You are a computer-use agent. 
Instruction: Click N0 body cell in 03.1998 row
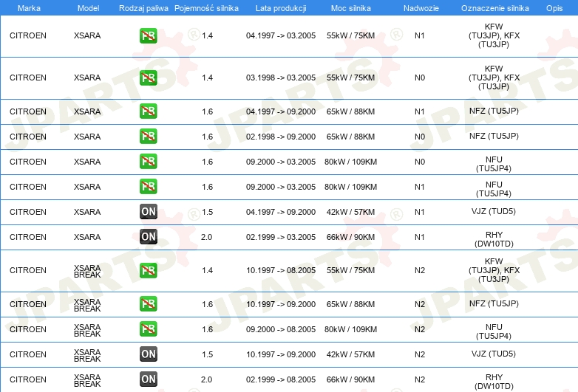pyautogui.click(x=420, y=78)
